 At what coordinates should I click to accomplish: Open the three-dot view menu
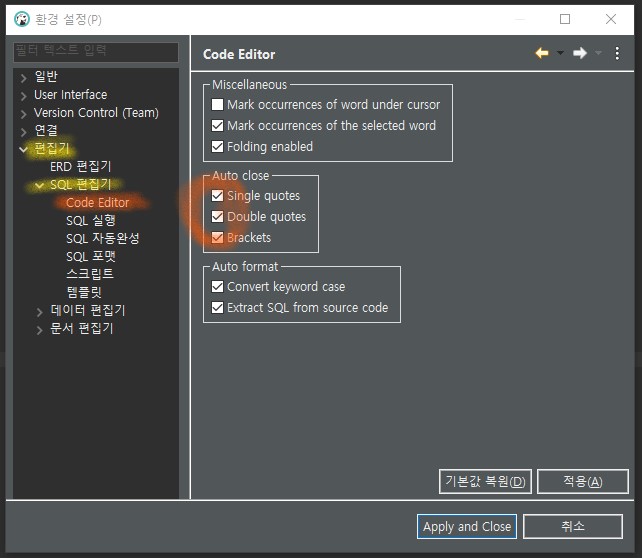(x=617, y=53)
